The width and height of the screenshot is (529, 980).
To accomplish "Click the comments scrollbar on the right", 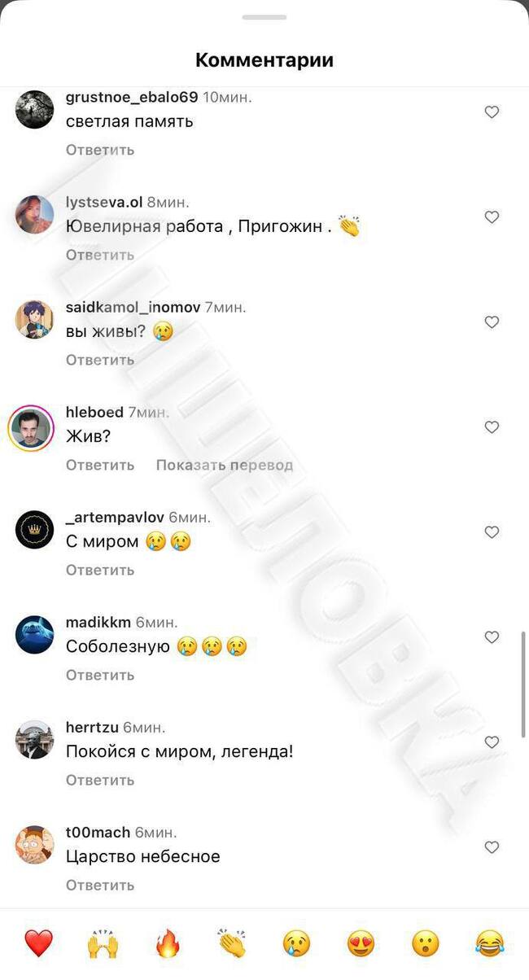I will pyautogui.click(x=523, y=684).
